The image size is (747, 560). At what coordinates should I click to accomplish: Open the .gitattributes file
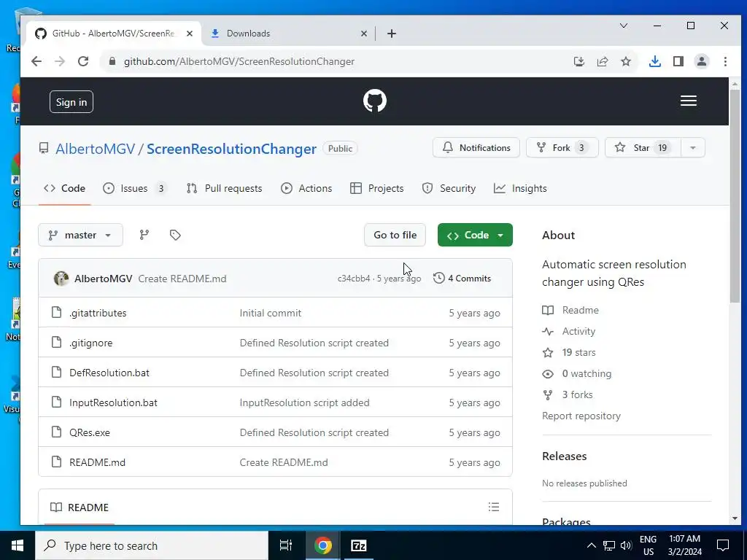click(x=98, y=313)
